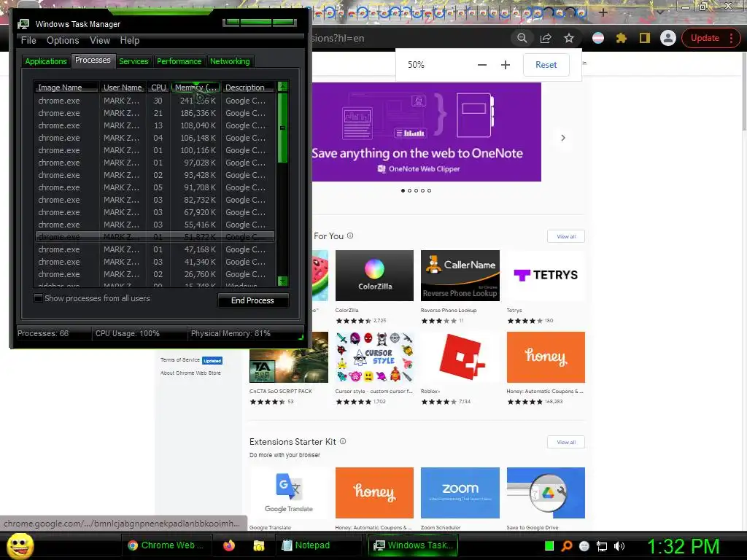The width and height of the screenshot is (747, 560).
Task: Open the Zoom Scheduler extension tile
Action: (460, 493)
